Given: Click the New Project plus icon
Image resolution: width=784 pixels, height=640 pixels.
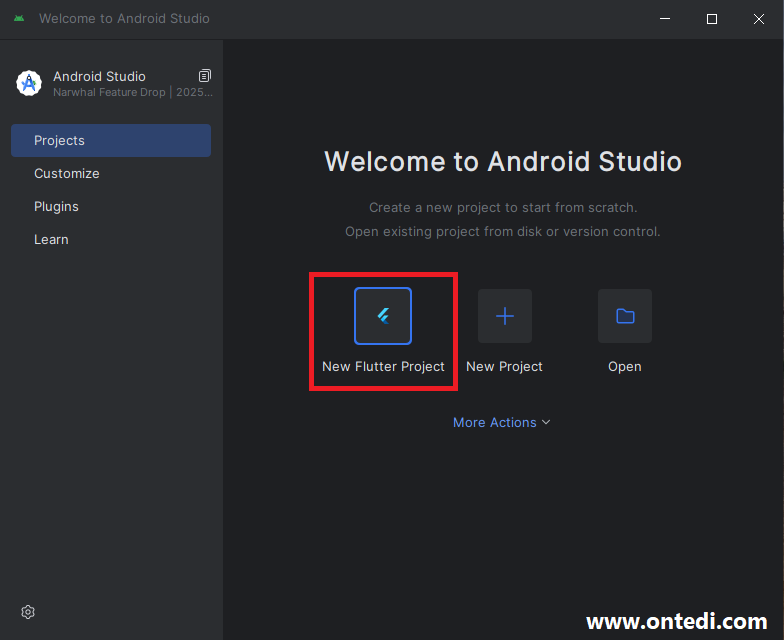Looking at the screenshot, I should click(504, 316).
